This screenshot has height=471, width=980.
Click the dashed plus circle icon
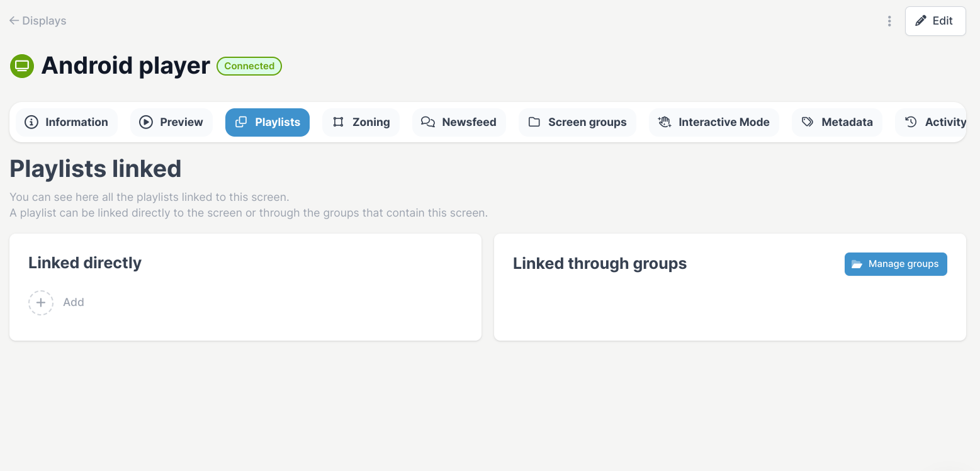pyautogui.click(x=41, y=302)
